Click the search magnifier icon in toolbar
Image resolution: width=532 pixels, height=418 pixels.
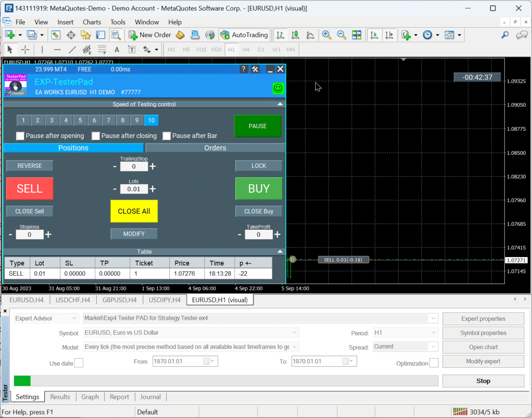[x=505, y=35]
